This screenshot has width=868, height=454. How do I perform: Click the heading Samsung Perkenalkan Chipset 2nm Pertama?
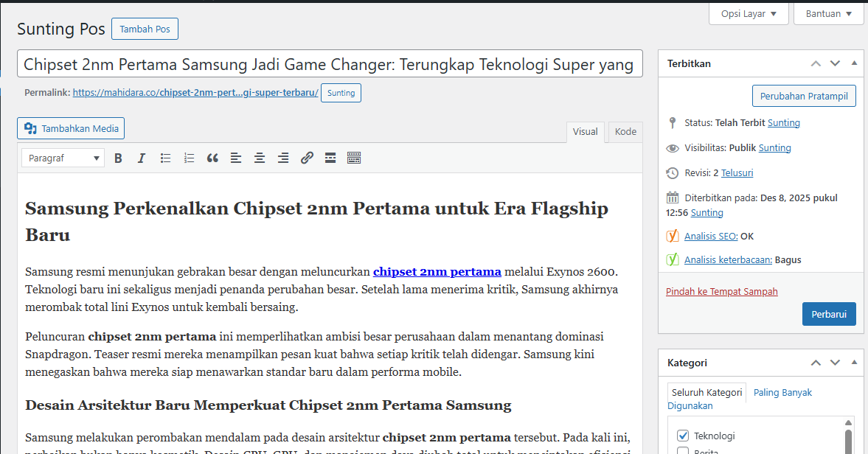pyautogui.click(x=316, y=221)
